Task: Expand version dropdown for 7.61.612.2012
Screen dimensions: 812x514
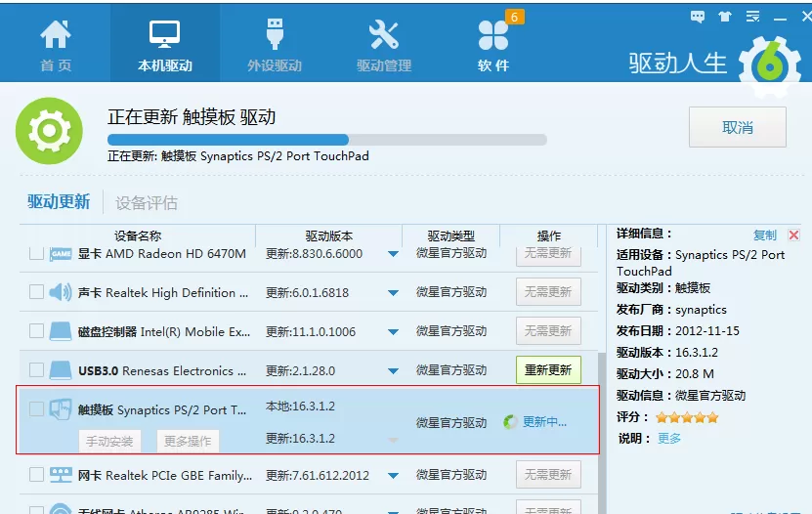Action: 393,475
